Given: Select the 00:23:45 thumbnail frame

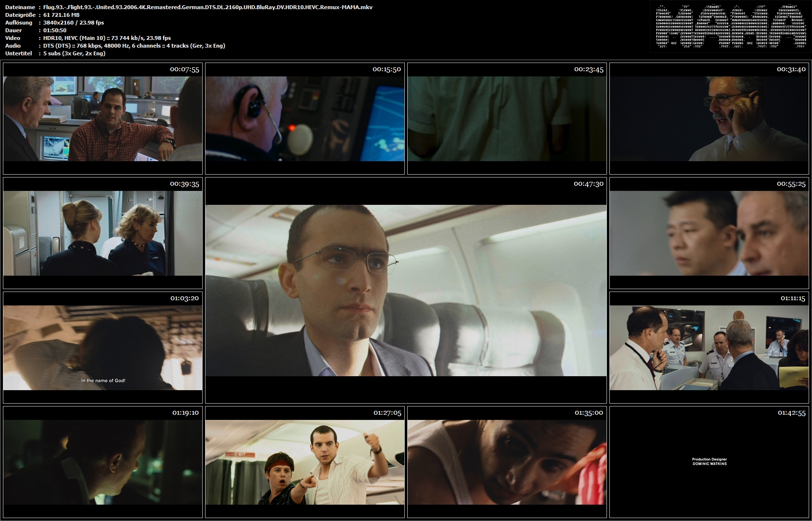Looking at the screenshot, I should pos(507,118).
